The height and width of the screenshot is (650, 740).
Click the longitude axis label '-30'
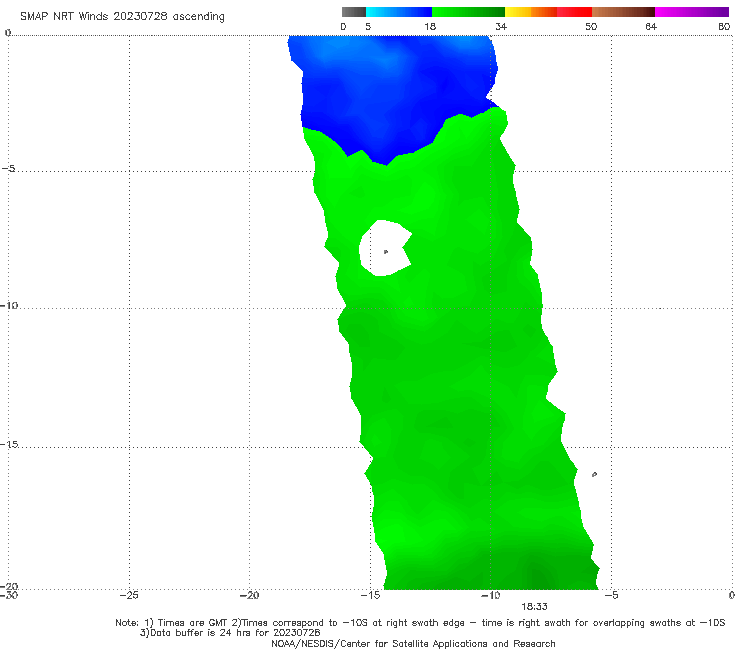pos(9,595)
